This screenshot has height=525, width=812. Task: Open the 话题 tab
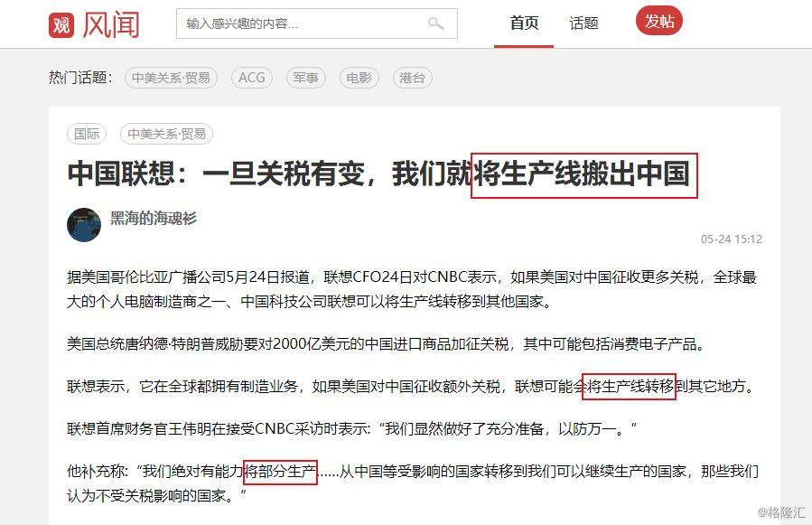pyautogui.click(x=583, y=23)
